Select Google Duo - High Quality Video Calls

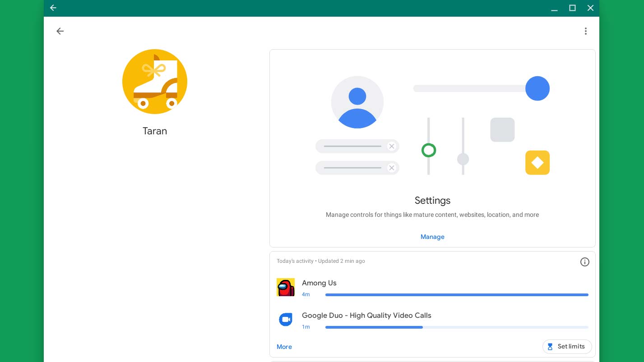[366, 316]
